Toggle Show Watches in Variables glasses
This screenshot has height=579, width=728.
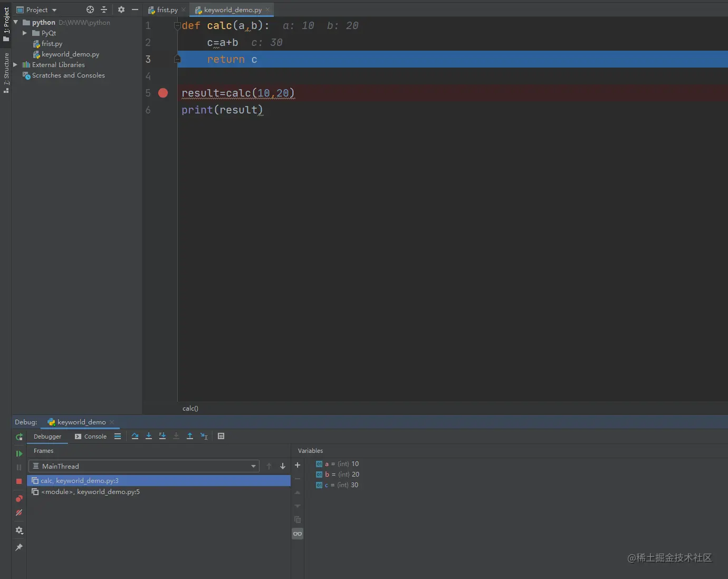298,534
